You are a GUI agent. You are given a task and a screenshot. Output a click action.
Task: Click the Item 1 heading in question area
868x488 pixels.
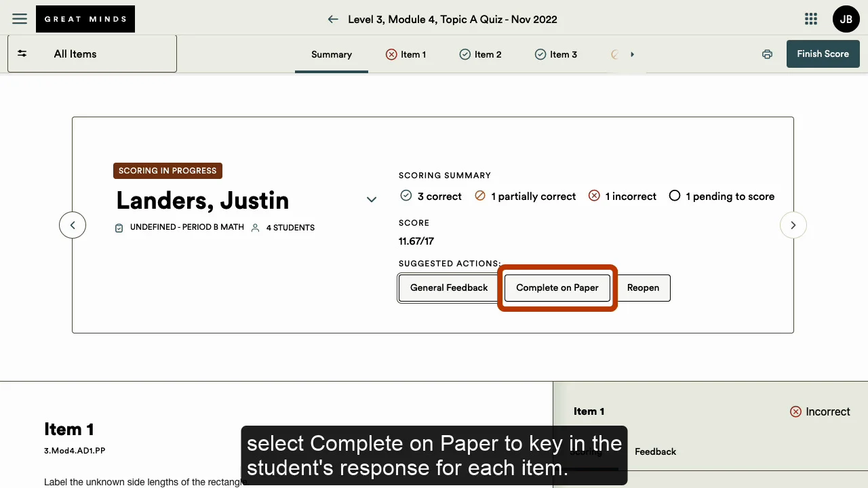click(69, 429)
